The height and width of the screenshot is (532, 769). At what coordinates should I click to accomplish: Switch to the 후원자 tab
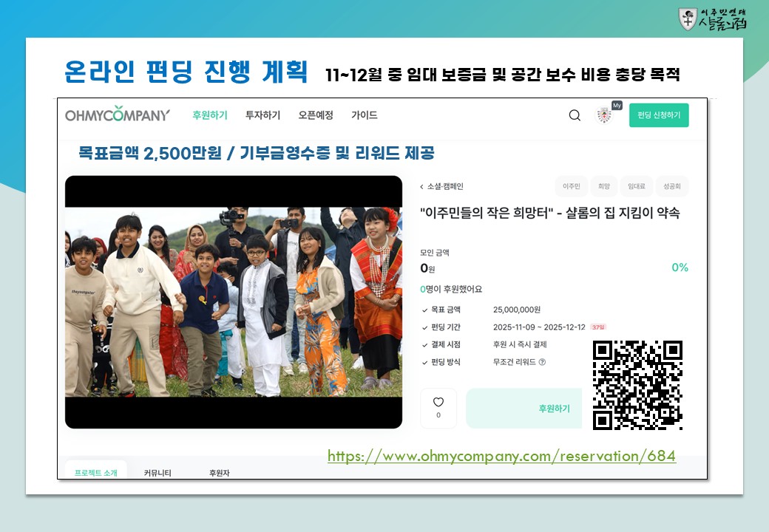click(220, 472)
